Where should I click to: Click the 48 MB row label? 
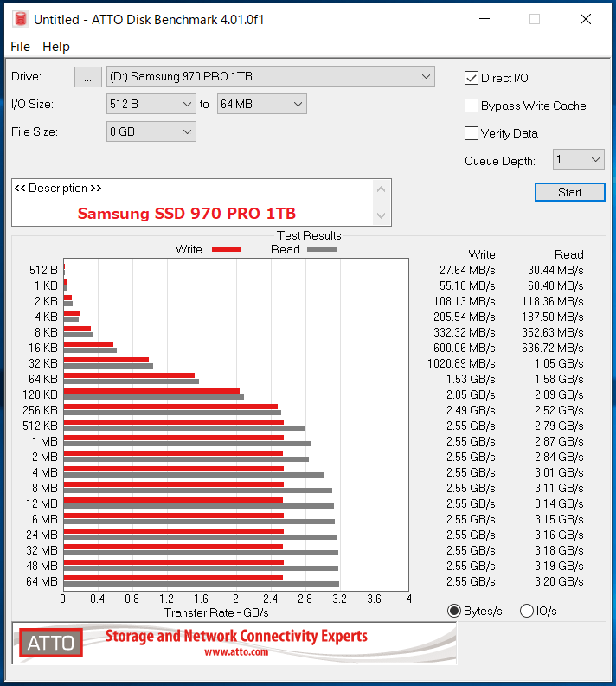tap(42, 566)
